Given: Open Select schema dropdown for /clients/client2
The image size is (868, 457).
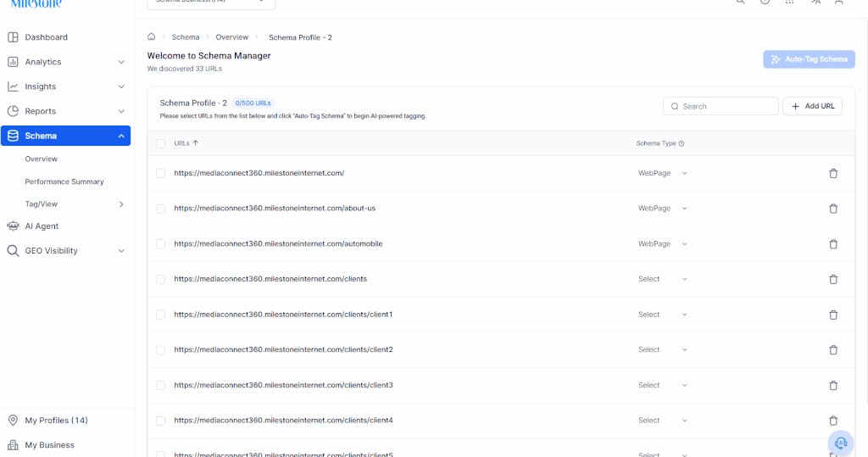Looking at the screenshot, I should click(663, 349).
